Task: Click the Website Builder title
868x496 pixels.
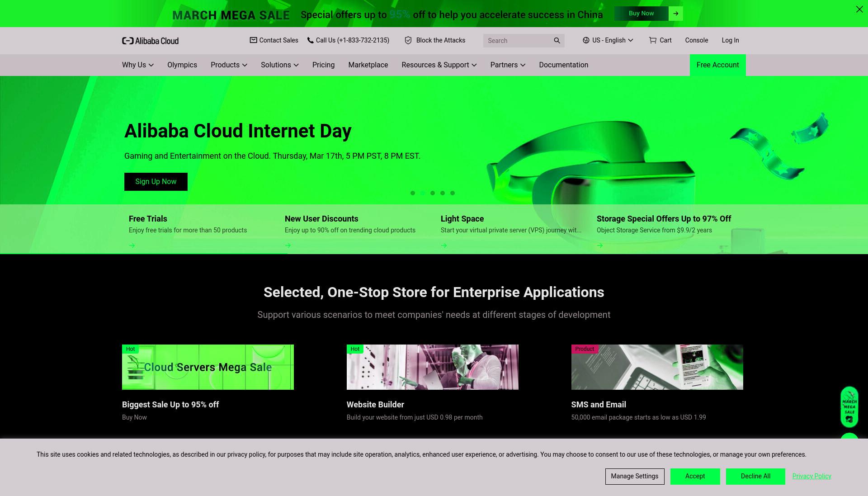Action: tap(375, 405)
